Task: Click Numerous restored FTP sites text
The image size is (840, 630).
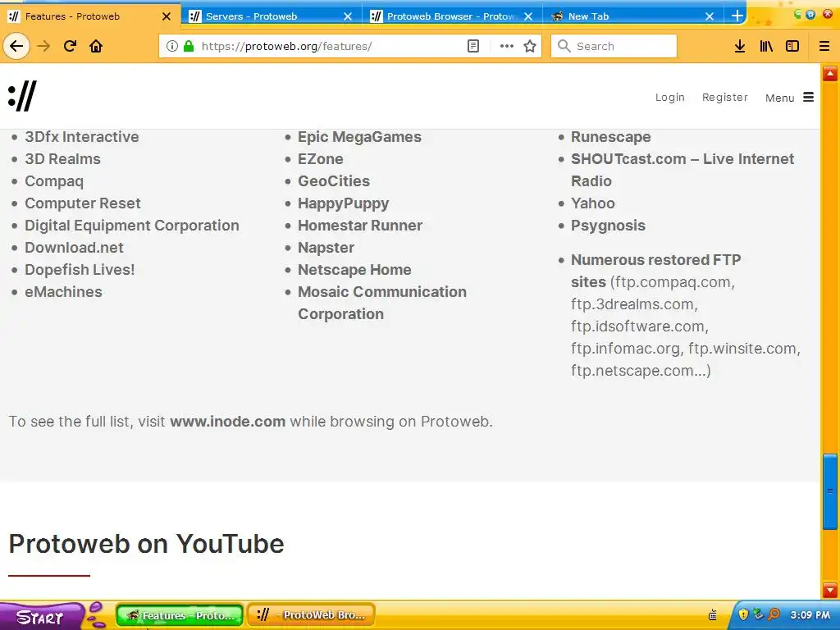Action: [x=655, y=271]
